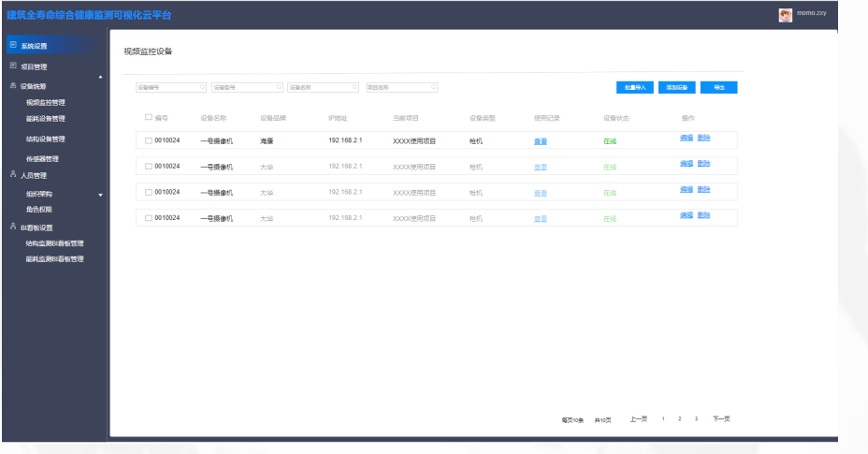Image resolution: width=868 pixels, height=454 pixels.
Task: Click the IP地址 column header
Action: 338,118
